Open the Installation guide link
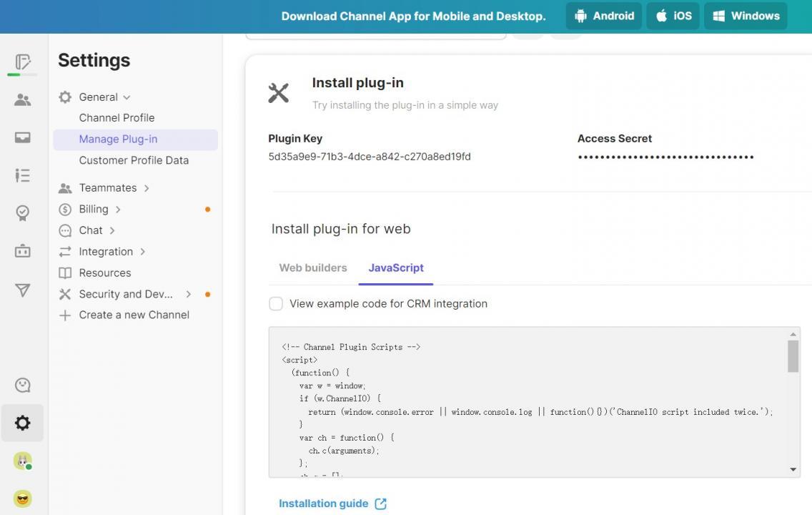 [324, 504]
